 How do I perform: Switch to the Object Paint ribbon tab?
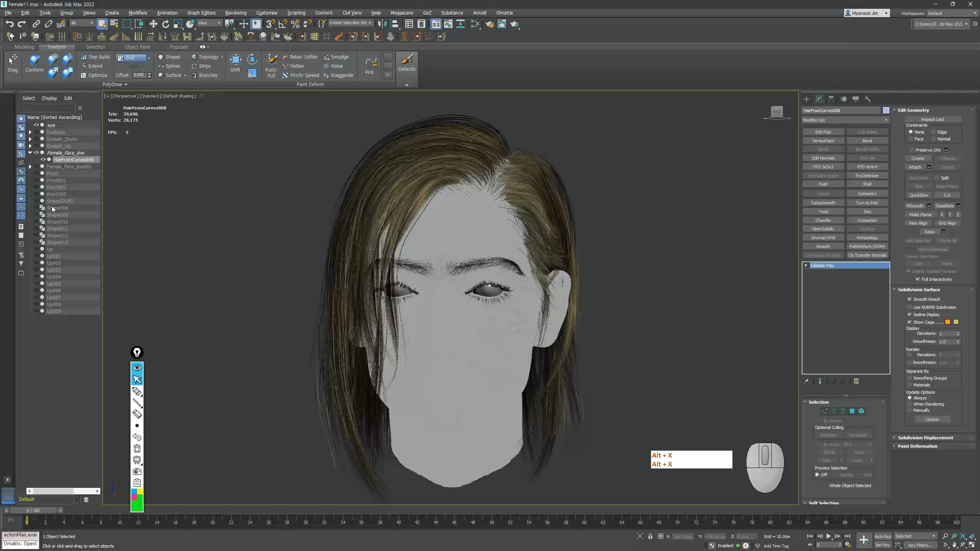[137, 47]
